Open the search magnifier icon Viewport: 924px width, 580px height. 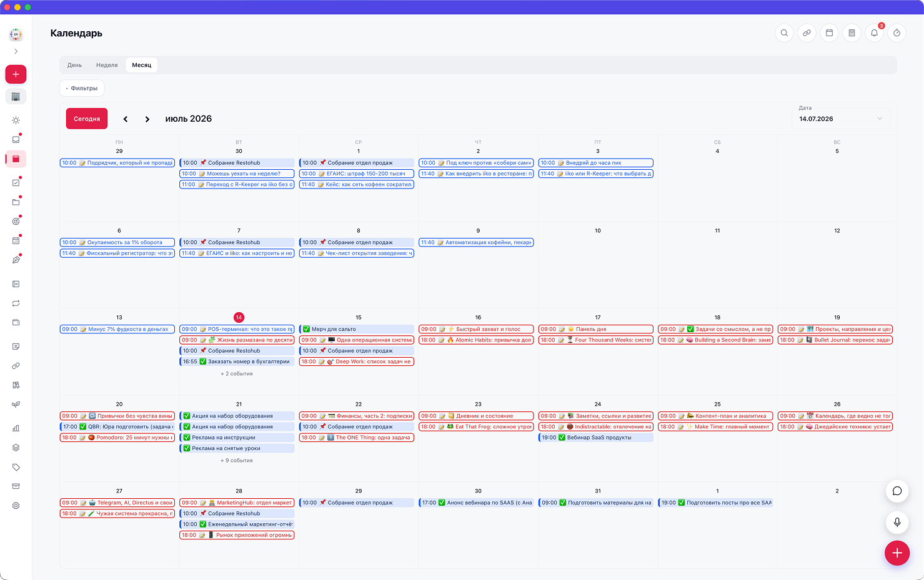pos(784,33)
